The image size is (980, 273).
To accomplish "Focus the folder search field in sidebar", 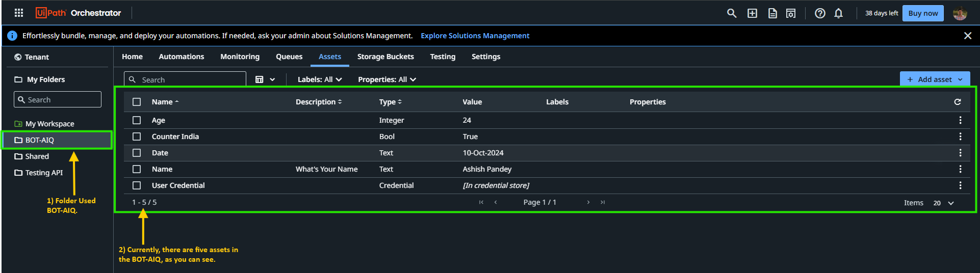I will click(x=58, y=99).
